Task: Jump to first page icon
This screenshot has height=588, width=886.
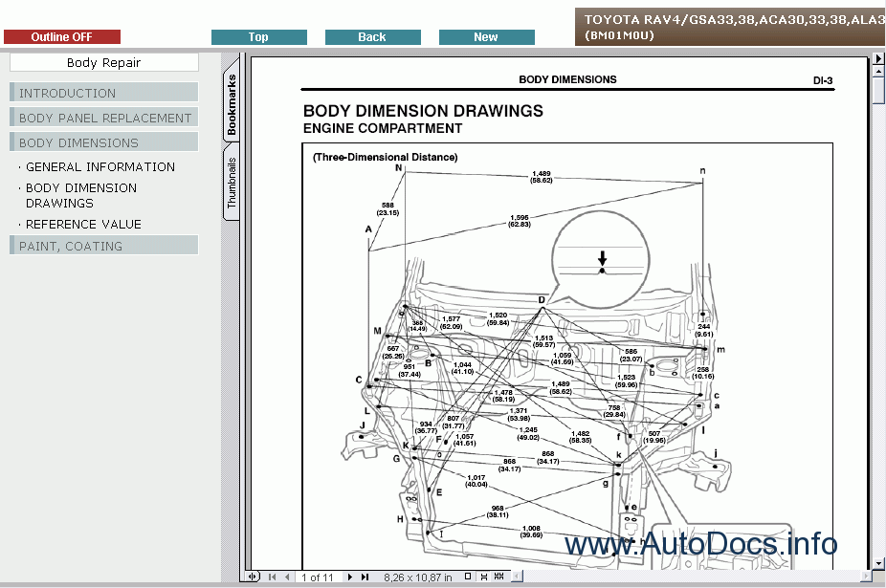Action: point(273,577)
